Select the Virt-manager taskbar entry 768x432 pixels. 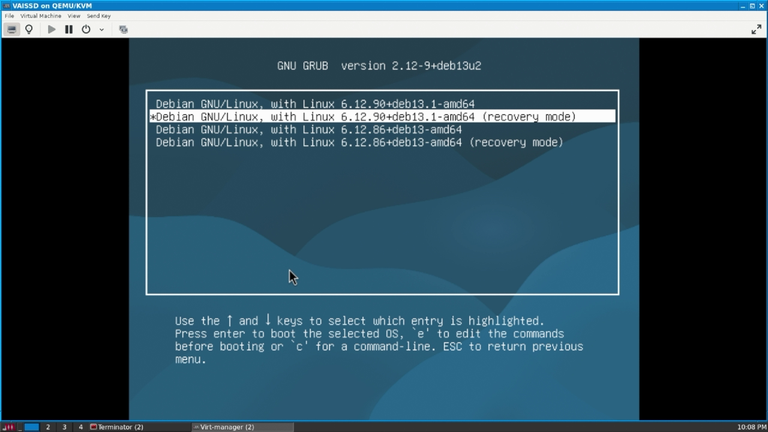[224, 427]
